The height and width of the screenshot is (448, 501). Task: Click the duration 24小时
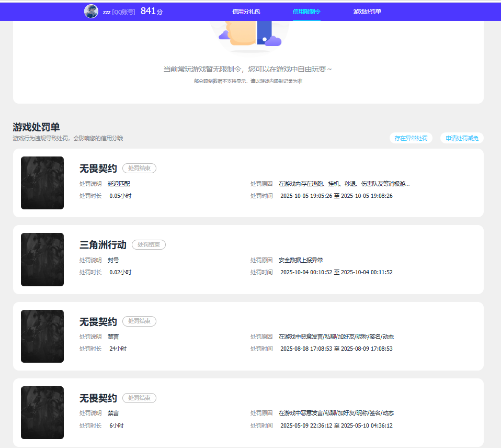tap(118, 349)
